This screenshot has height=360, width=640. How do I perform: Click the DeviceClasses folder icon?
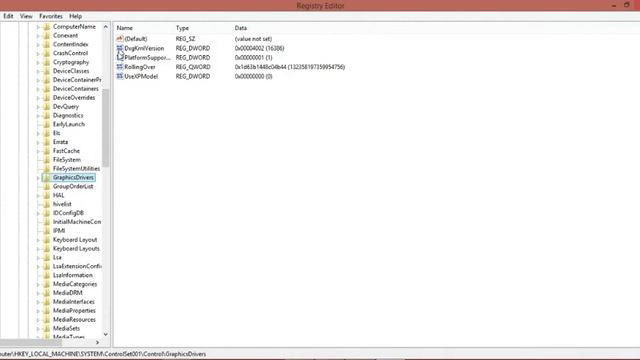[47, 71]
